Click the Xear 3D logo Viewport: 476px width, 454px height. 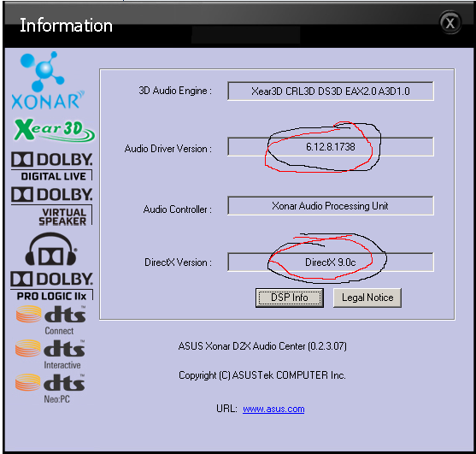click(x=55, y=130)
